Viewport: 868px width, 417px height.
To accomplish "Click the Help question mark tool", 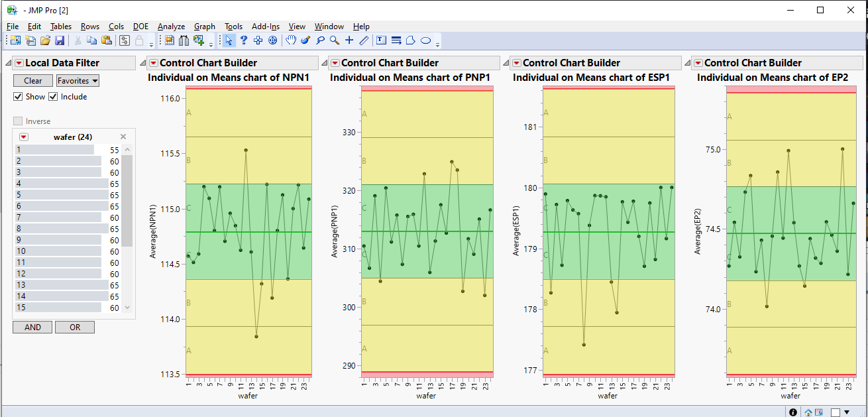I will [x=243, y=40].
